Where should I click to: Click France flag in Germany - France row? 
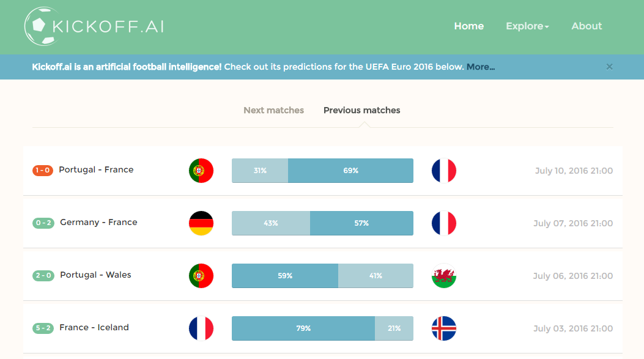444,223
